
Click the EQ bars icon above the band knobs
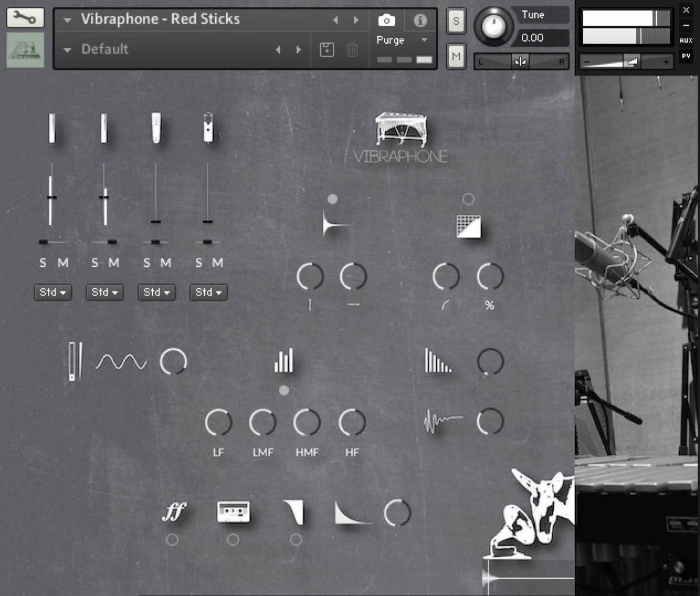coord(283,361)
